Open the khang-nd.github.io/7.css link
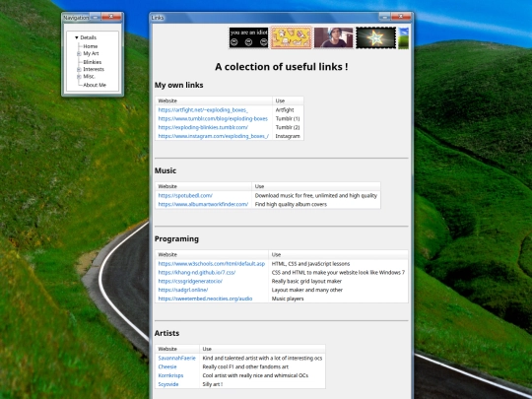532x399 pixels. (197, 273)
